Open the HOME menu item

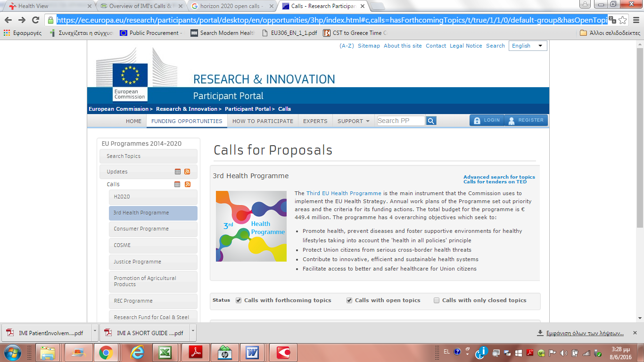[133, 121]
